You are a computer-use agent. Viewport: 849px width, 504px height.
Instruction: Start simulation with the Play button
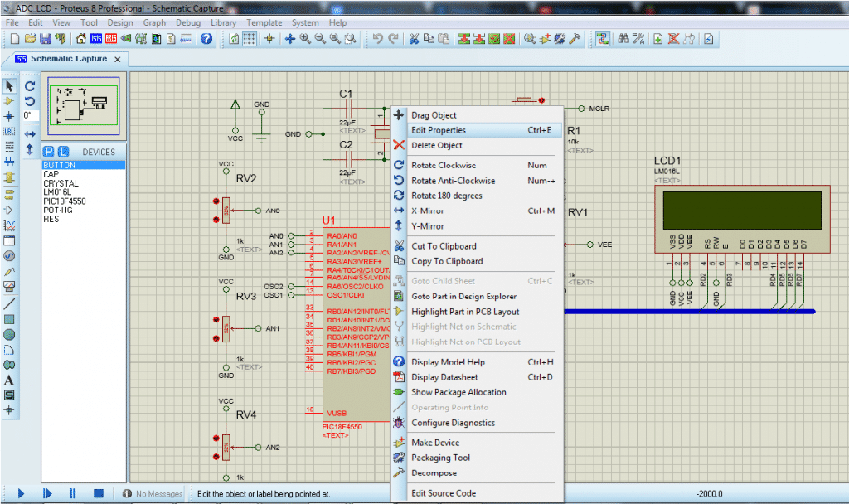point(20,493)
